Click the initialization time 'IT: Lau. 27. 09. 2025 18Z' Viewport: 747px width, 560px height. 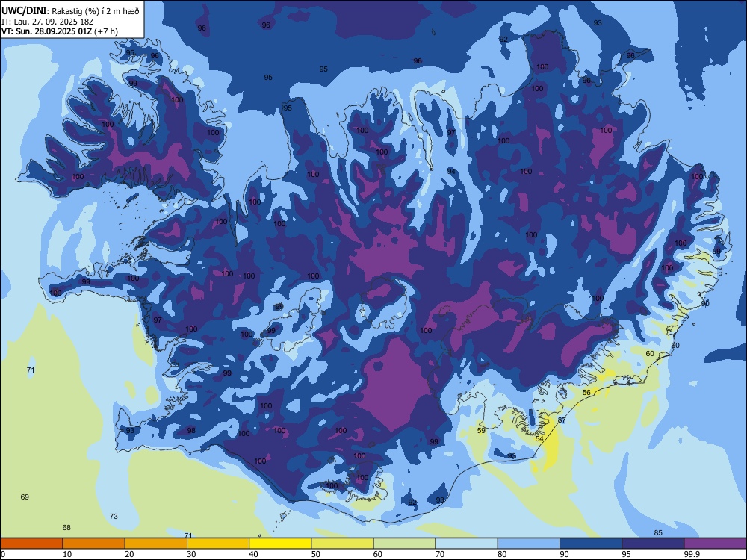pyautogui.click(x=48, y=22)
